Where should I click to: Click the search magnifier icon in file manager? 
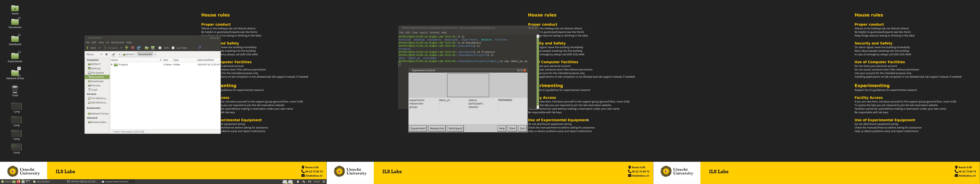click(x=200, y=48)
